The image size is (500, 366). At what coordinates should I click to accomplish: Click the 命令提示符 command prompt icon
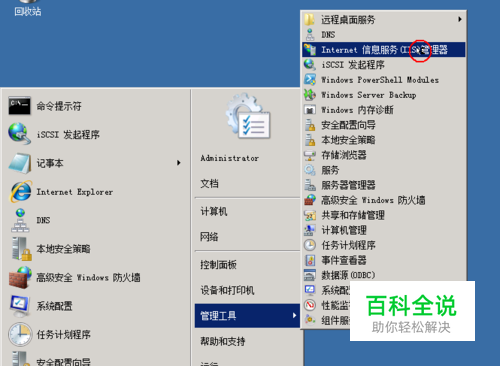(x=20, y=106)
